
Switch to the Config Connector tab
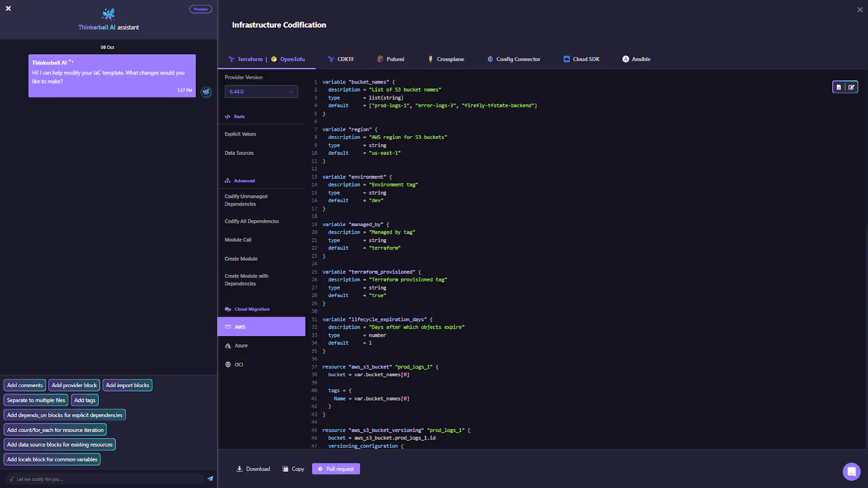tap(514, 59)
